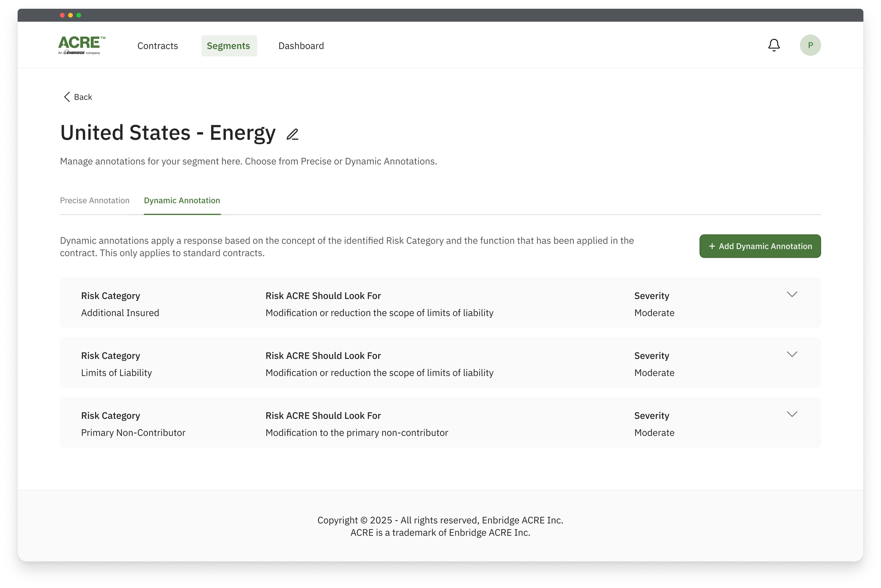The height and width of the screenshot is (588, 881).
Task: Expand the Primary Non-Contributor annotation row
Action: [x=792, y=414]
